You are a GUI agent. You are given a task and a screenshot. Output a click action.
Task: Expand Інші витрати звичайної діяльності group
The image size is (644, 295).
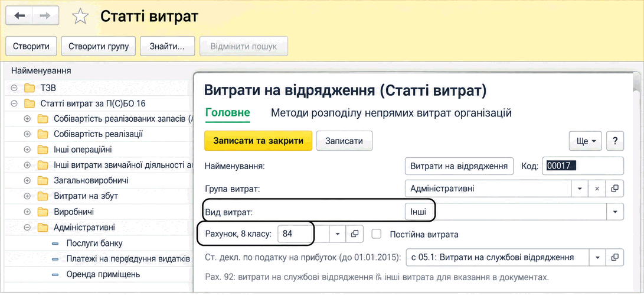(28, 165)
